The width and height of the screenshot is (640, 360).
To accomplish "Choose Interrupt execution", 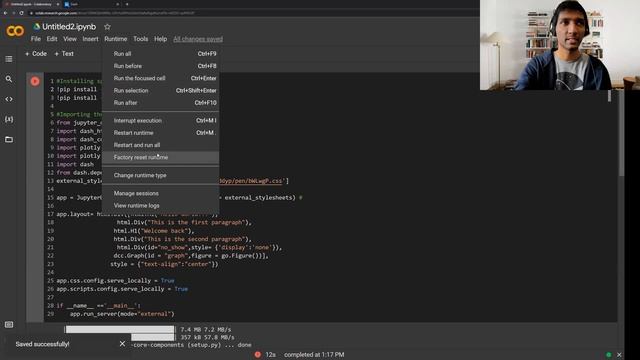I will pos(160,121).
